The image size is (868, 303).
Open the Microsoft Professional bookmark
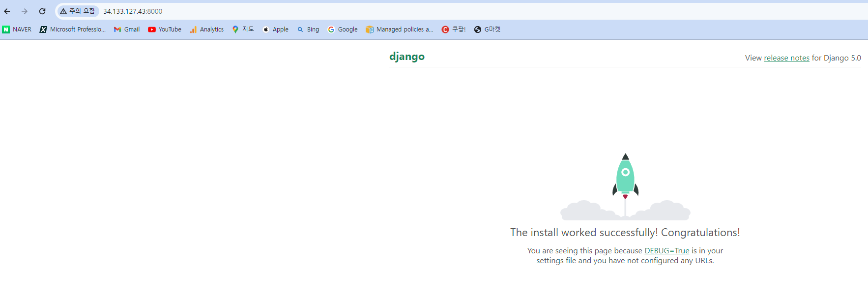coord(73,30)
